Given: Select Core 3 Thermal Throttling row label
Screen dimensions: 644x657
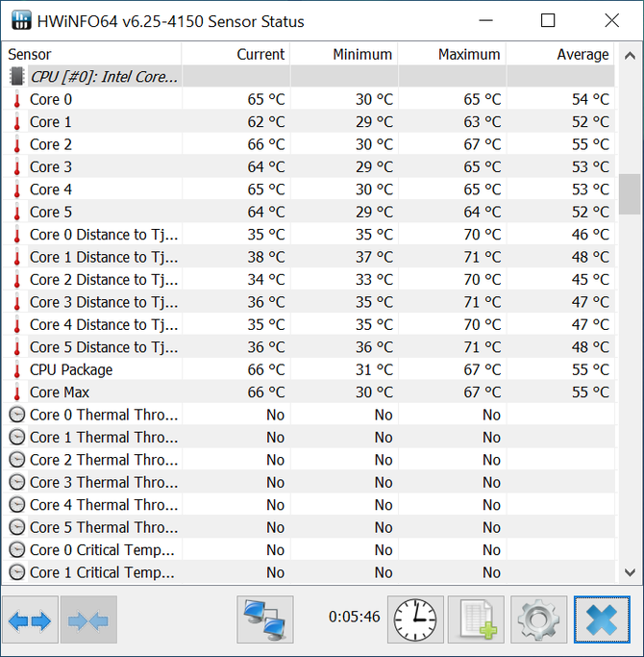Looking at the screenshot, I should [x=104, y=482].
